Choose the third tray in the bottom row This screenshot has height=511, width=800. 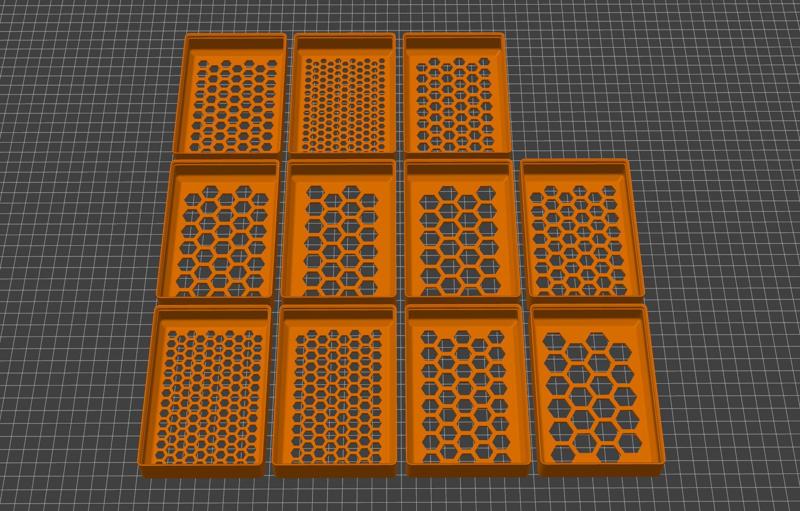pyautogui.click(x=468, y=392)
